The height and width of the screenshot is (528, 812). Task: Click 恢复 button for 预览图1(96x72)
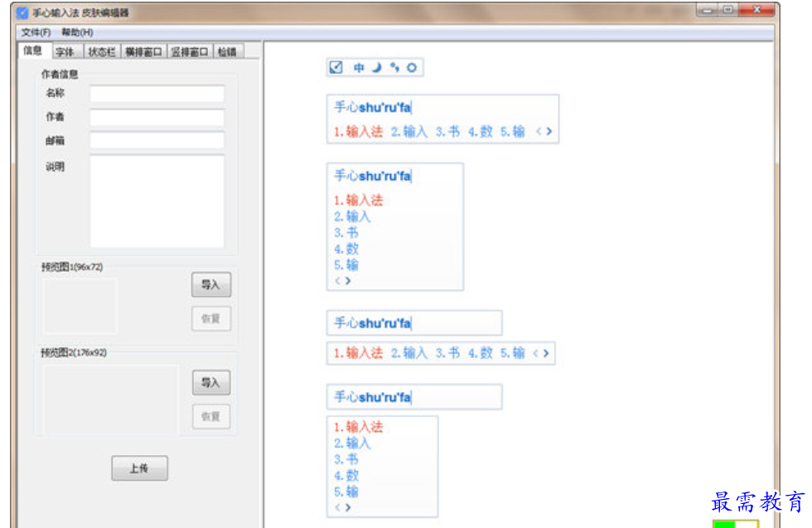[211, 318]
